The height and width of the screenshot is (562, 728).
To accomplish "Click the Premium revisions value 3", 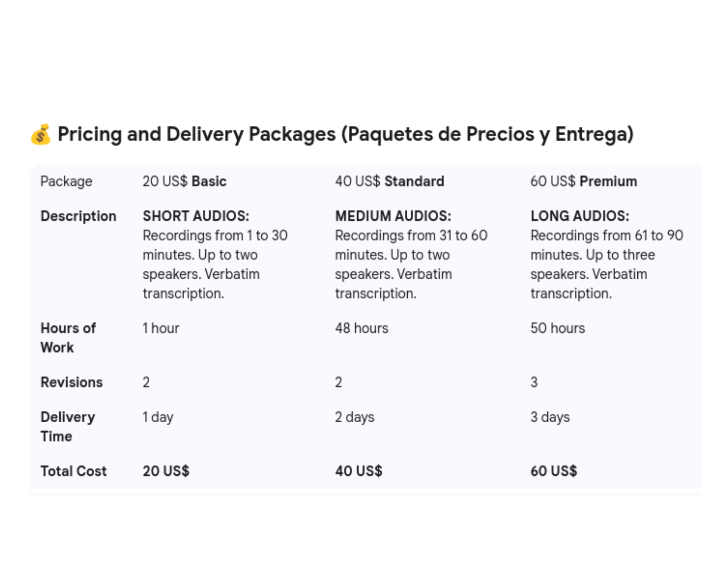I will pyautogui.click(x=534, y=382).
